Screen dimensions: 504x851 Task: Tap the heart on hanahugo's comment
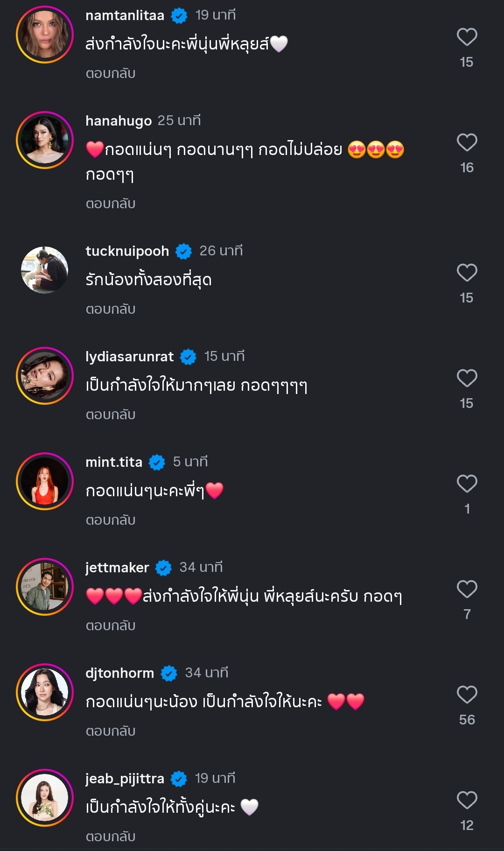click(x=467, y=143)
